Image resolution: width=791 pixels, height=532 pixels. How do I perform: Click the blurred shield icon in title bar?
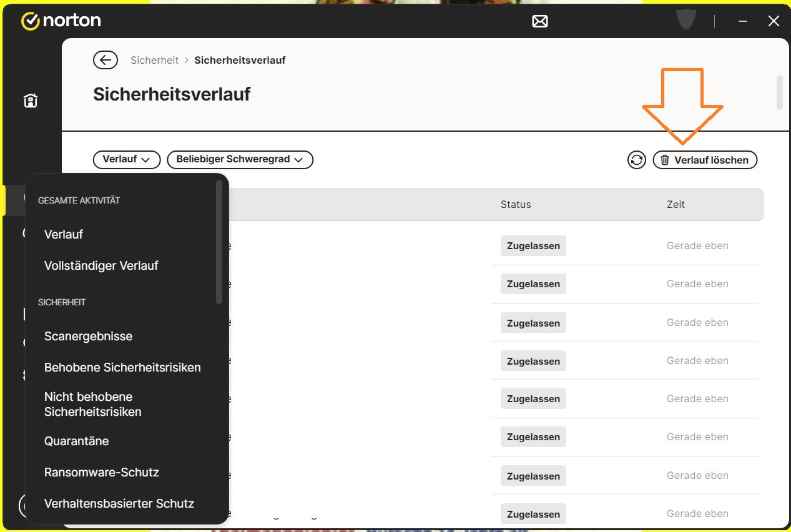click(686, 20)
